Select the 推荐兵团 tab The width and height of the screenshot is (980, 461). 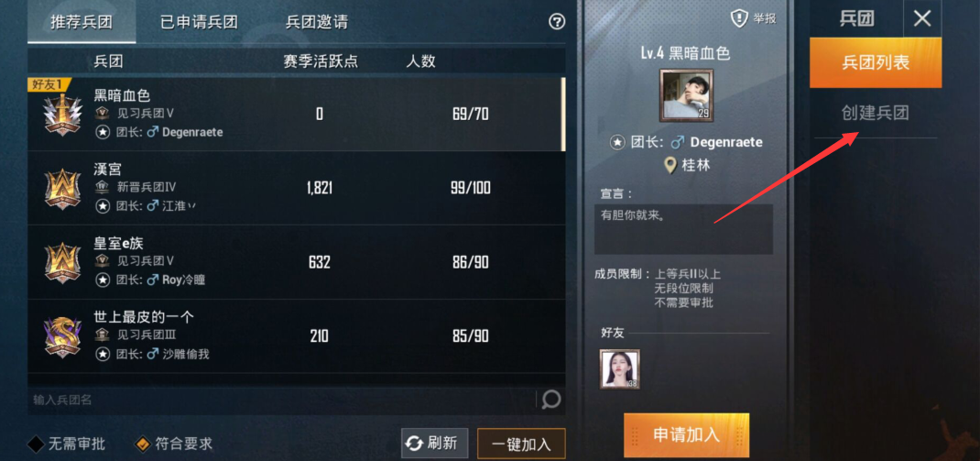(x=82, y=23)
